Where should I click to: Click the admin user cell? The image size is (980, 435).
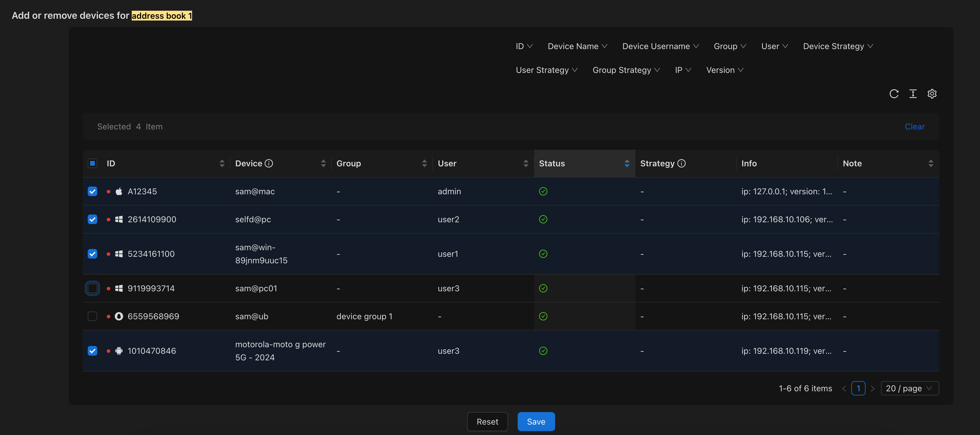pyautogui.click(x=449, y=191)
